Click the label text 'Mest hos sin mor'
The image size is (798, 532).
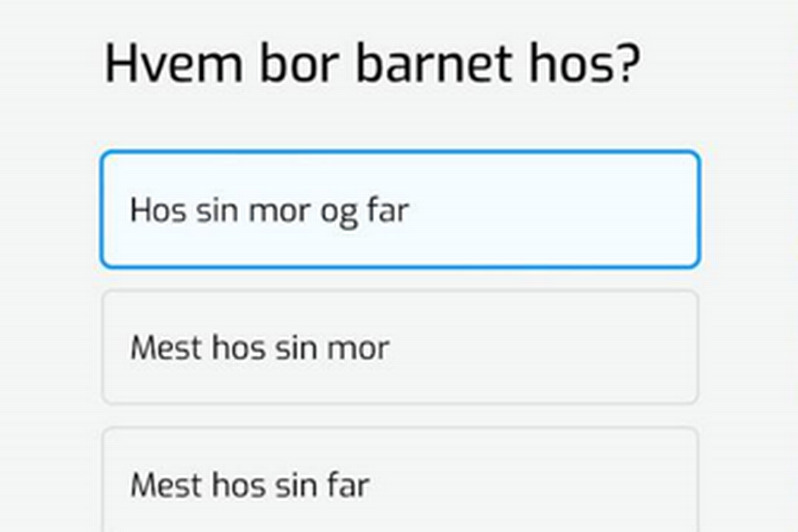tap(260, 348)
